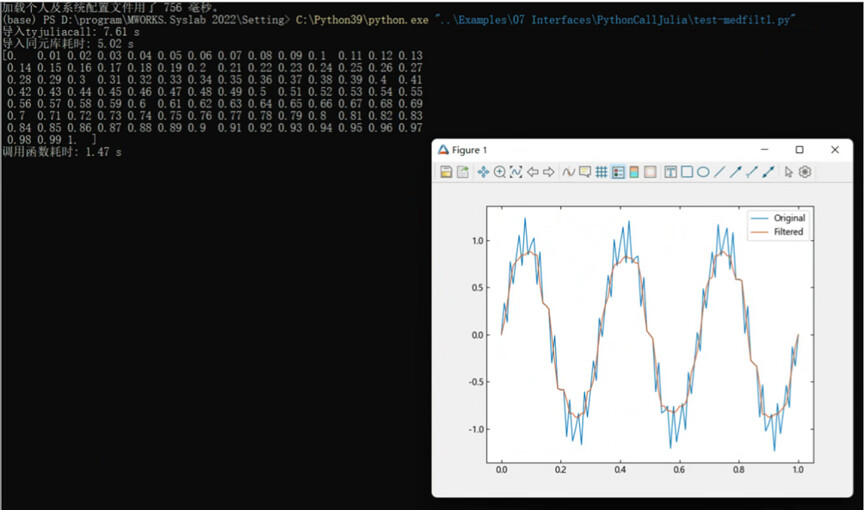This screenshot has height=510, width=864.
Task: Click the y-axis tick label 1.0
Action: click(x=477, y=241)
